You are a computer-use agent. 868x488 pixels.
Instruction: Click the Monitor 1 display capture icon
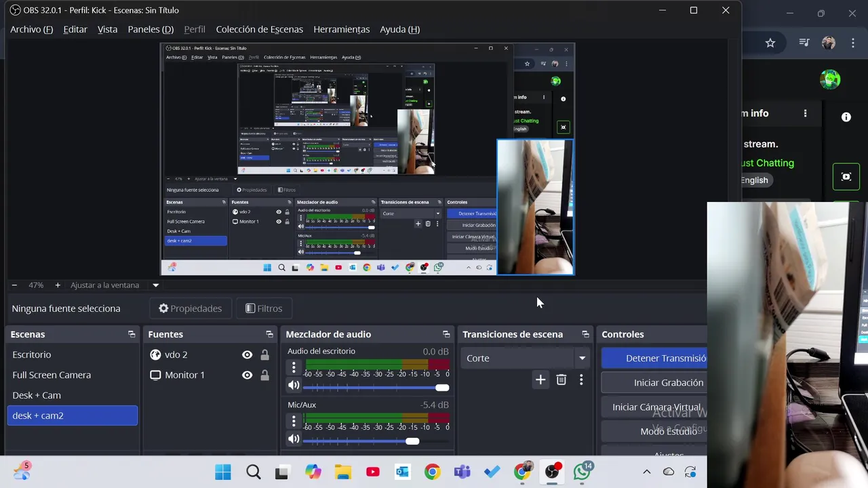155,375
